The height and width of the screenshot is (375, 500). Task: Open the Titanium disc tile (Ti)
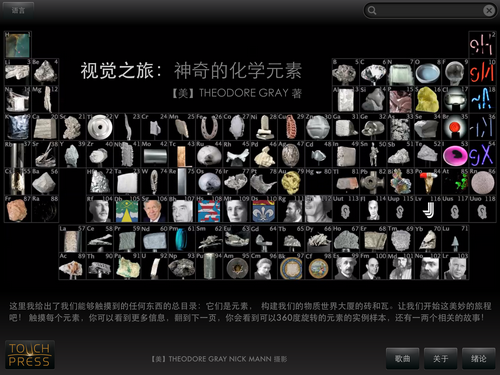pyautogui.click(x=100, y=127)
